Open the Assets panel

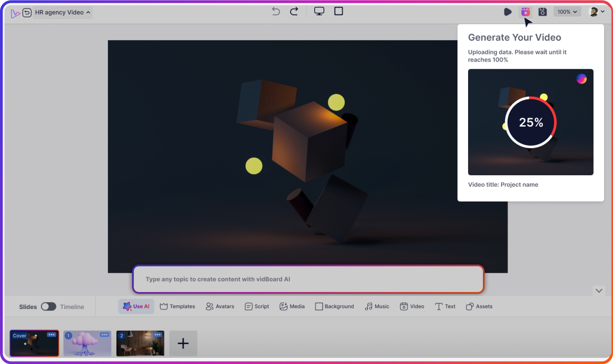point(479,307)
